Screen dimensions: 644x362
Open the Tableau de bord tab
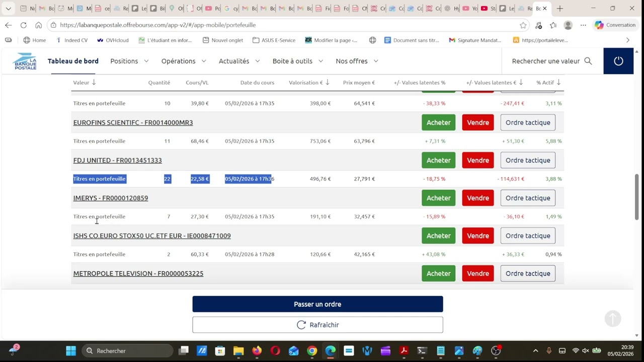(x=73, y=61)
